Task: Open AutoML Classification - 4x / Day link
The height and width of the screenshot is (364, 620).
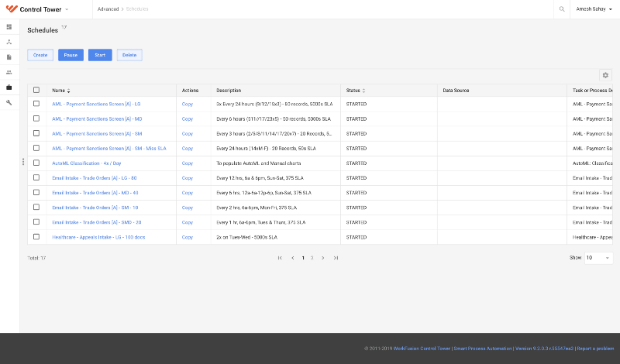Action: tap(87, 163)
